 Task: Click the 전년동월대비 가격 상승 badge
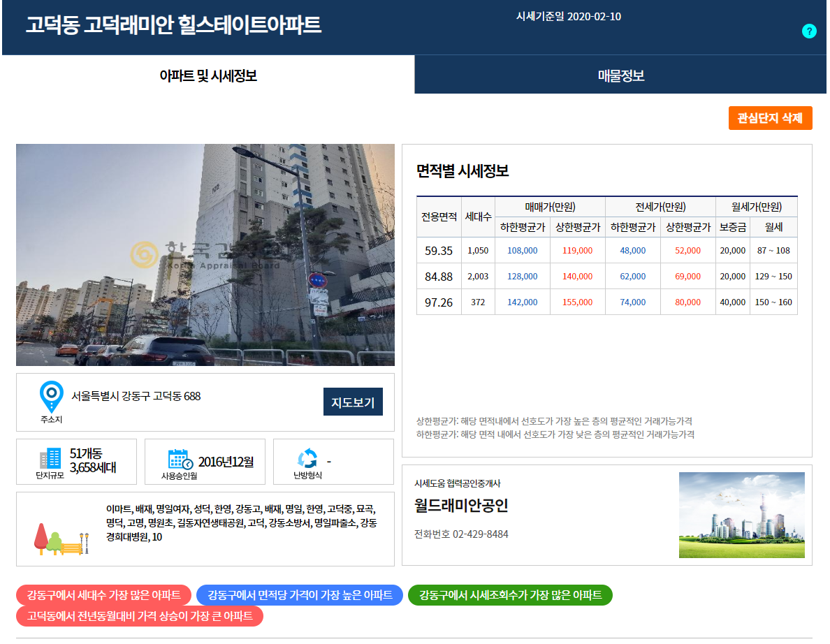(139, 616)
